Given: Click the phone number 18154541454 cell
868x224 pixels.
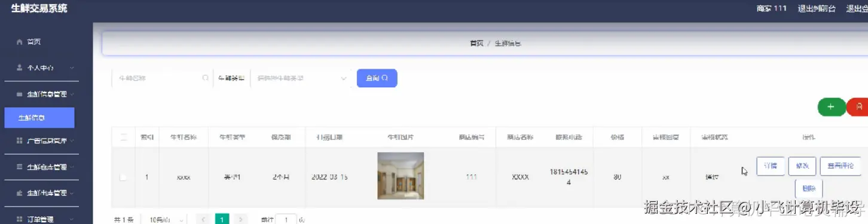Looking at the screenshot, I should point(569,177).
